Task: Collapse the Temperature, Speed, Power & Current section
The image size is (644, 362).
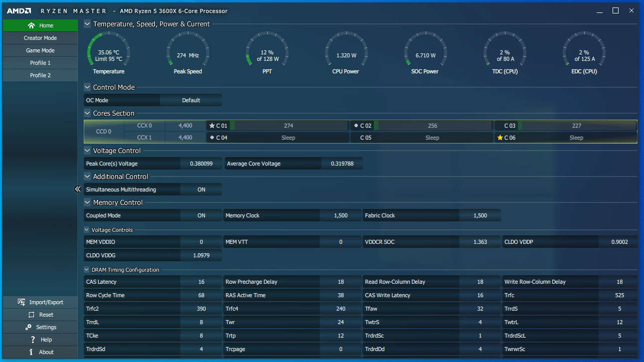Action: 87,24
